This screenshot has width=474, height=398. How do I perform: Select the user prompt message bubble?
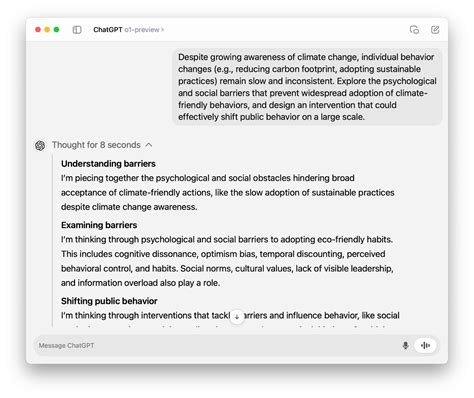307,87
